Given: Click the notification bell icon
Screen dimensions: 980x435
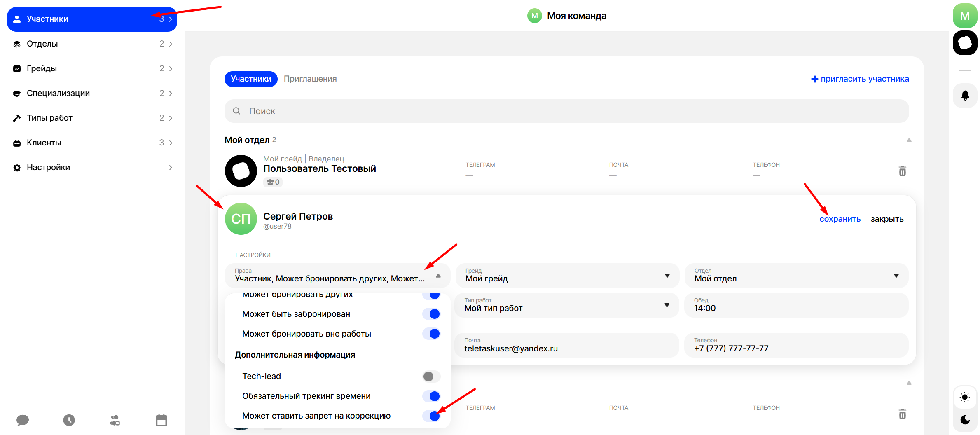Looking at the screenshot, I should click(965, 96).
